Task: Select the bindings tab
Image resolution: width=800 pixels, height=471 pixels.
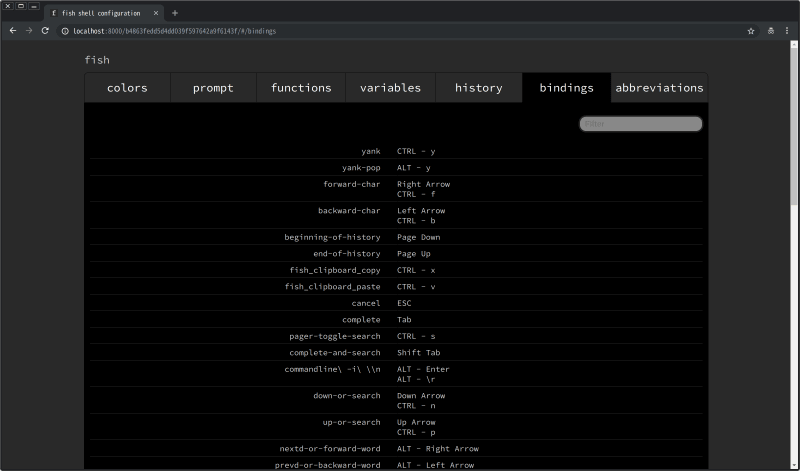Action: click(566, 88)
